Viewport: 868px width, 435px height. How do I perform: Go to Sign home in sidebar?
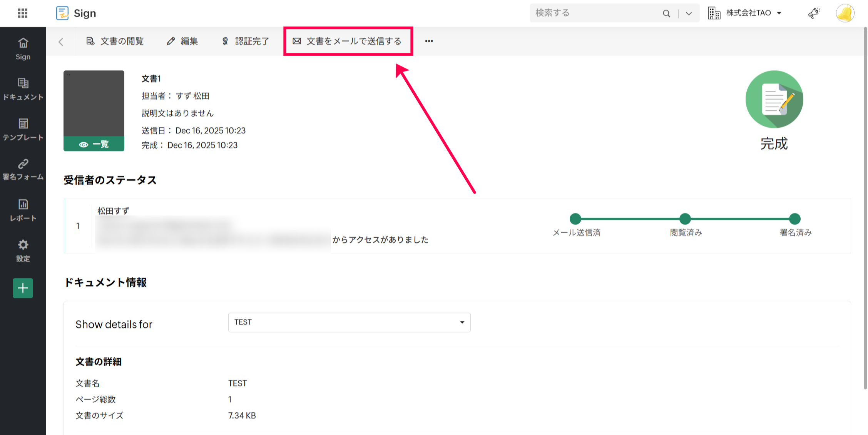coord(23,48)
